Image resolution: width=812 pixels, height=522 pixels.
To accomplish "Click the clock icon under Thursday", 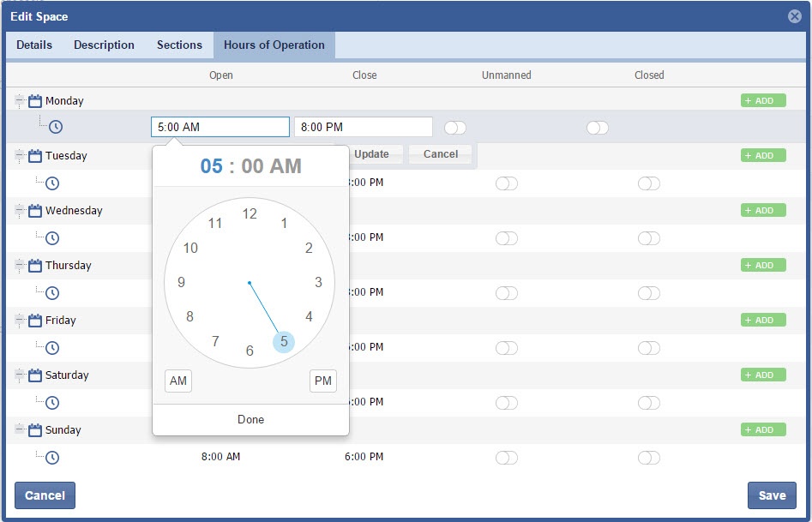I will tap(52, 293).
